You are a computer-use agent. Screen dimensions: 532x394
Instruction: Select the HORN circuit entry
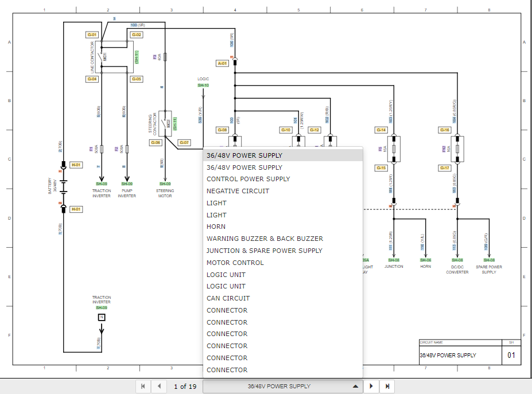pyautogui.click(x=216, y=227)
